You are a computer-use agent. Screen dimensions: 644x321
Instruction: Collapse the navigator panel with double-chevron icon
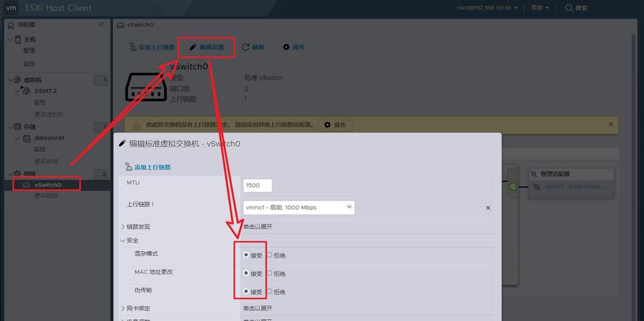[x=101, y=24]
